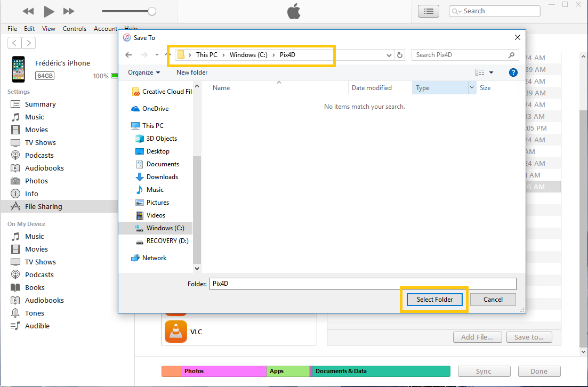Select Movies under On My Device
This screenshot has width=588, height=387.
pyautogui.click(x=36, y=249)
